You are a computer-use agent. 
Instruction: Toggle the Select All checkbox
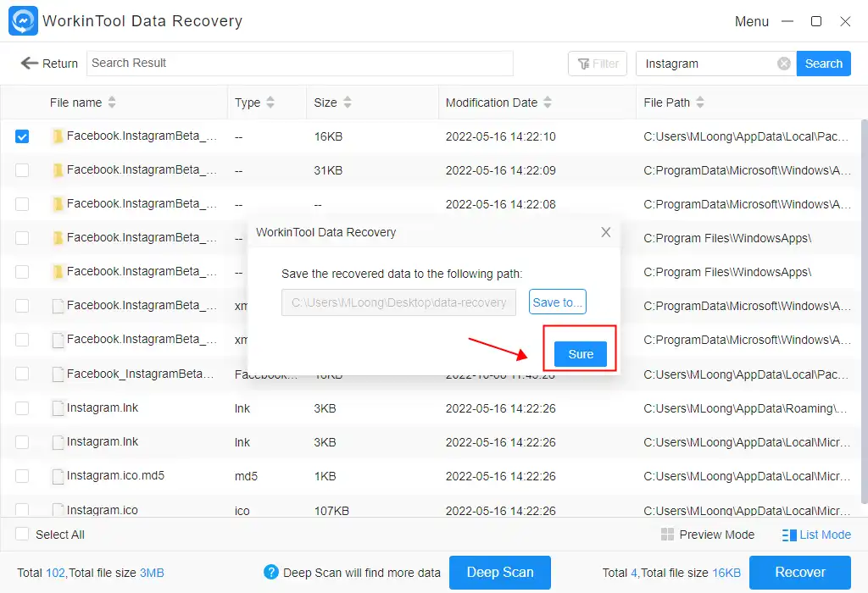click(x=22, y=534)
